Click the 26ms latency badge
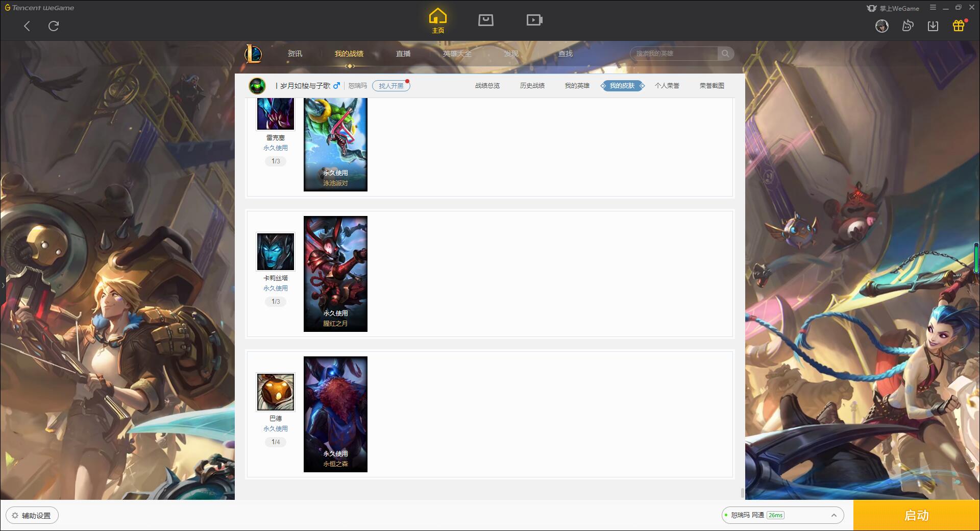 coord(775,515)
